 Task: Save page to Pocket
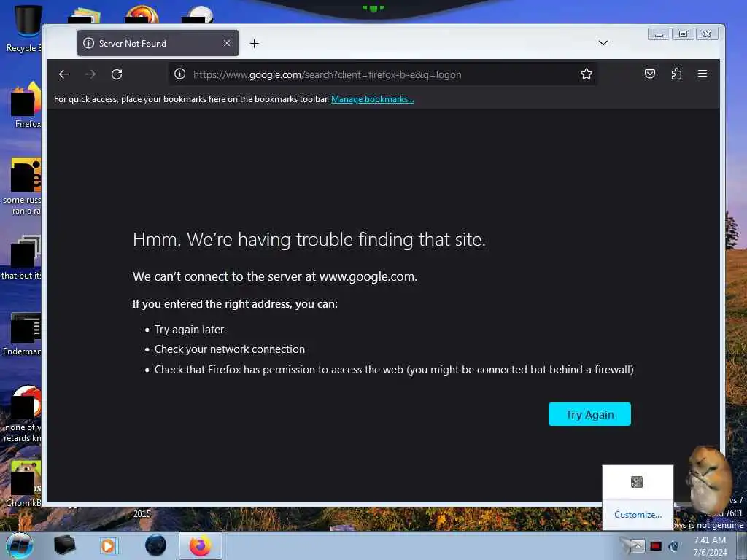(x=650, y=74)
